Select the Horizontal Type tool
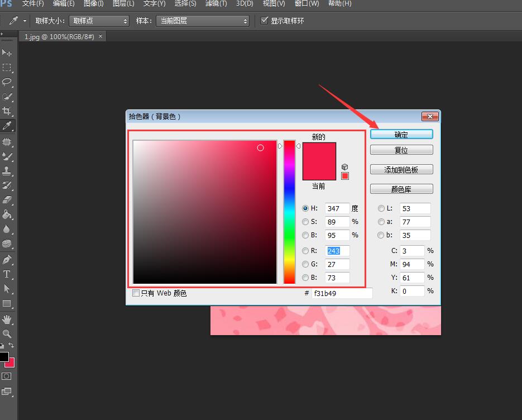522x420 pixels. point(7,274)
